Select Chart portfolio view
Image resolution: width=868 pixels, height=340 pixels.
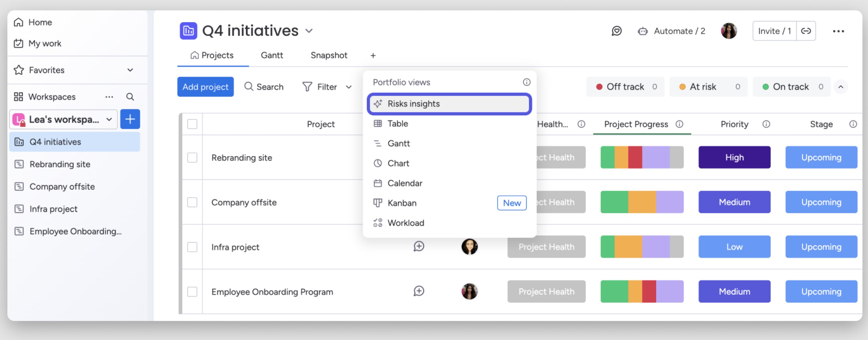449,163
